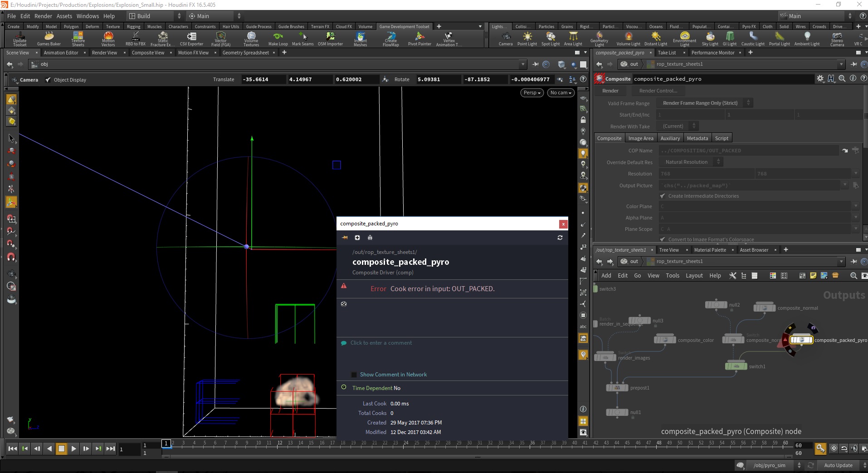This screenshot has width=868, height=473.
Task: Add a Point Light from the shelf
Action: pos(527,39)
